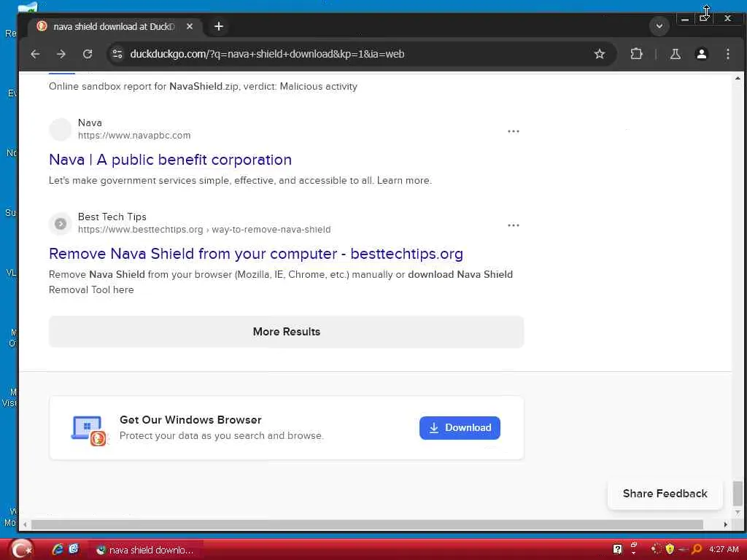Open site information icon in address bar
The height and width of the screenshot is (560, 747).
(117, 54)
